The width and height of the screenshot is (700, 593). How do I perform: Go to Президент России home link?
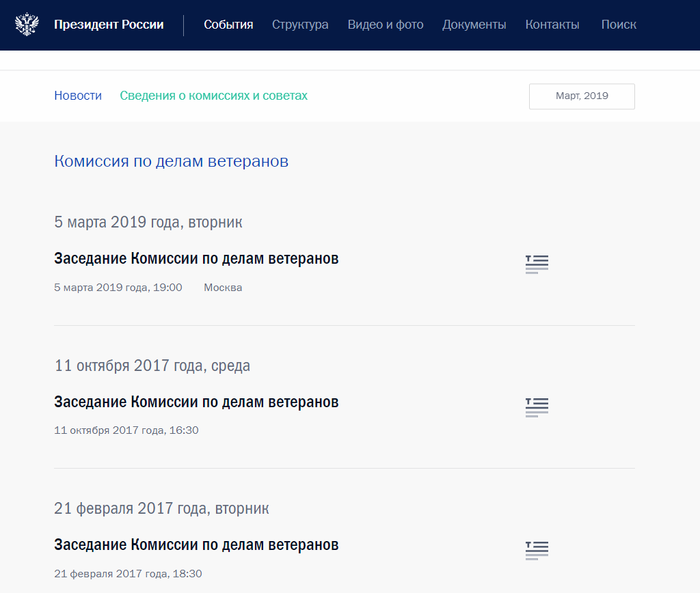109,25
